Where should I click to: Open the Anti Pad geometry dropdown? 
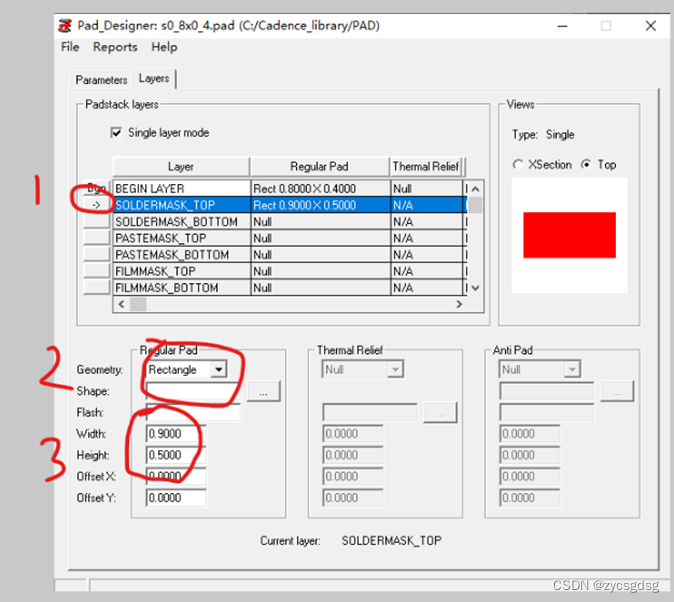click(572, 369)
